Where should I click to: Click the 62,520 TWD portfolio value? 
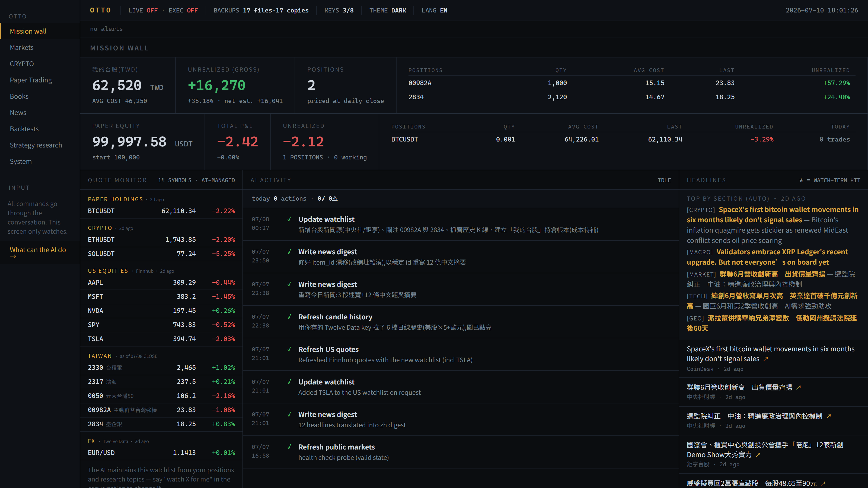click(128, 86)
